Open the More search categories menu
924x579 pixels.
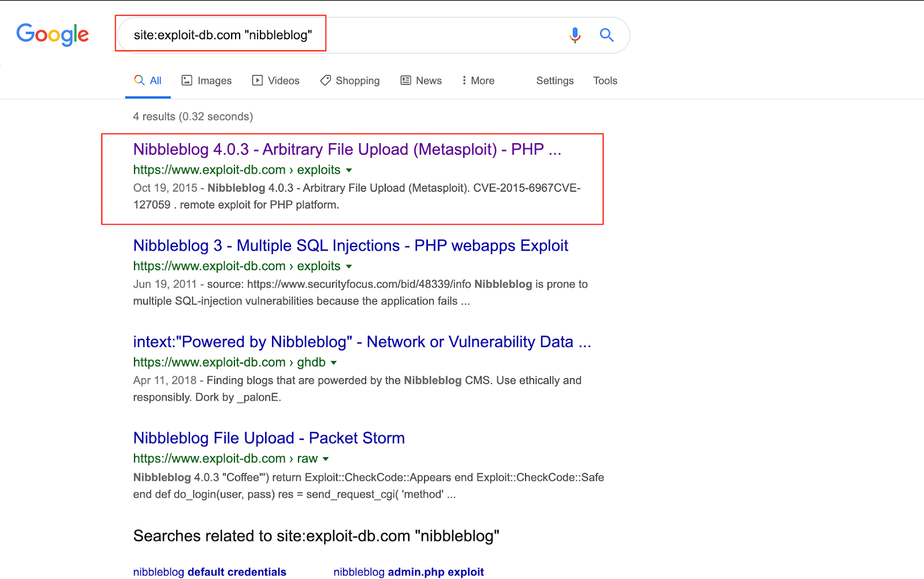coord(478,81)
